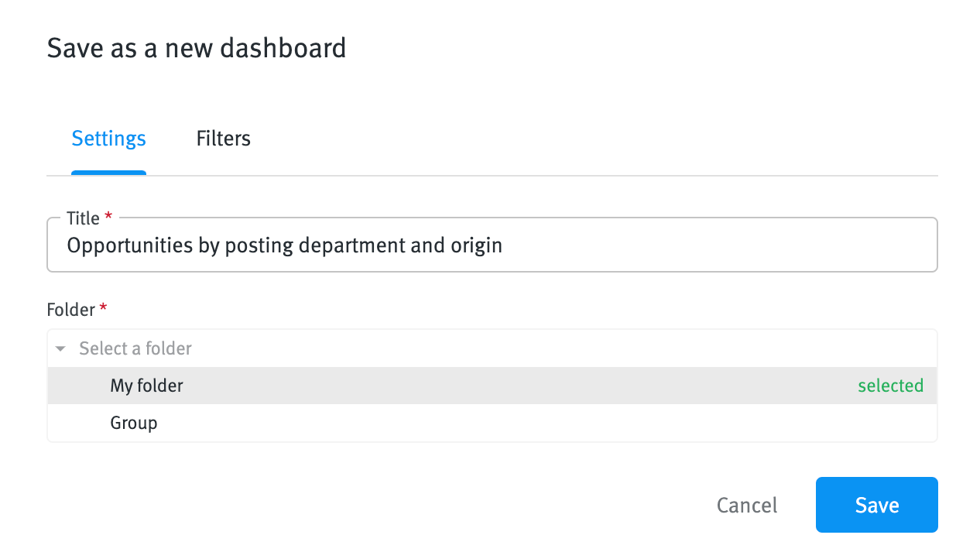
Task: Select My folder as destination folder
Action: point(146,386)
